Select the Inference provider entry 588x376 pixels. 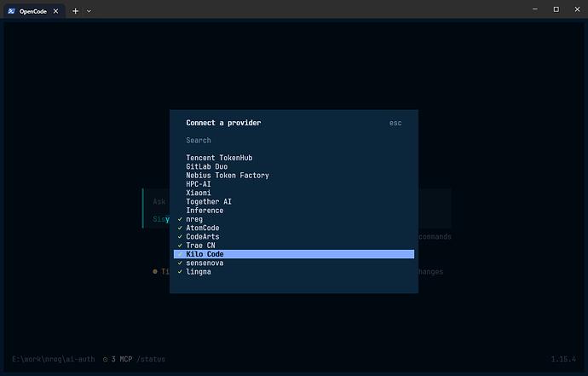click(x=294, y=210)
